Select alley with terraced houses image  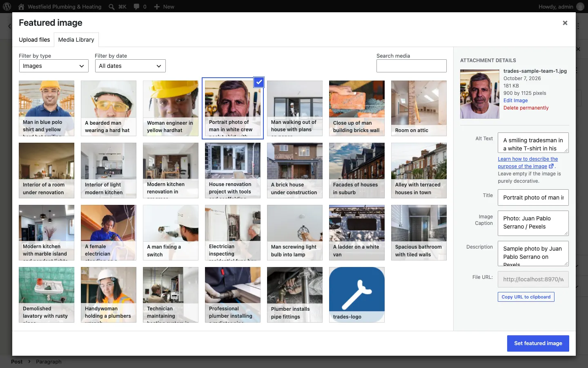[x=419, y=171]
